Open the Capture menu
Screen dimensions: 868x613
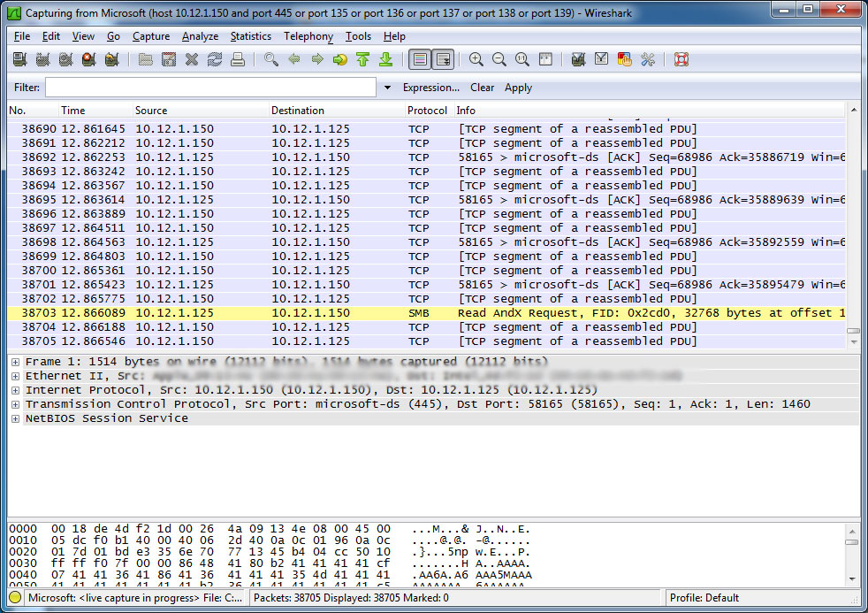(151, 36)
